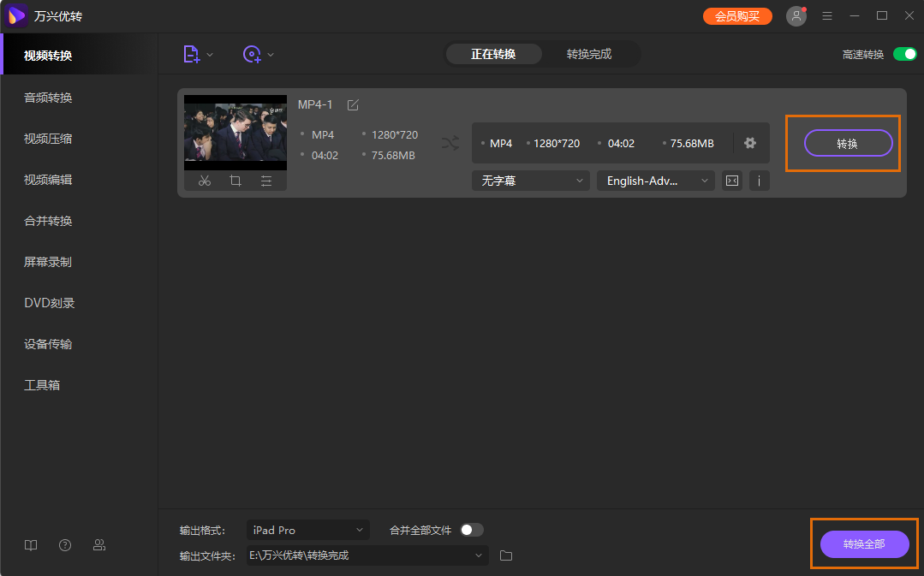The image size is (924, 576).
Task: Open 工具箱 in the sidebar
Action: click(x=42, y=385)
